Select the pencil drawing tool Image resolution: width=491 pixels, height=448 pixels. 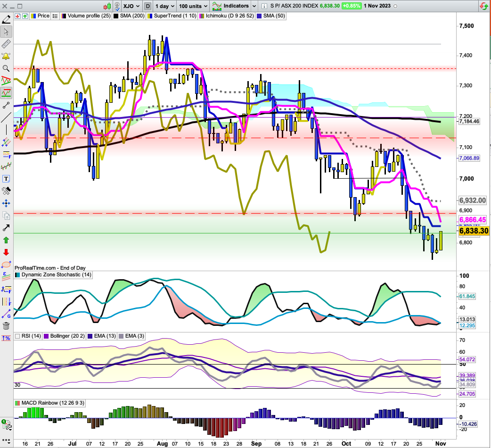[6, 19]
